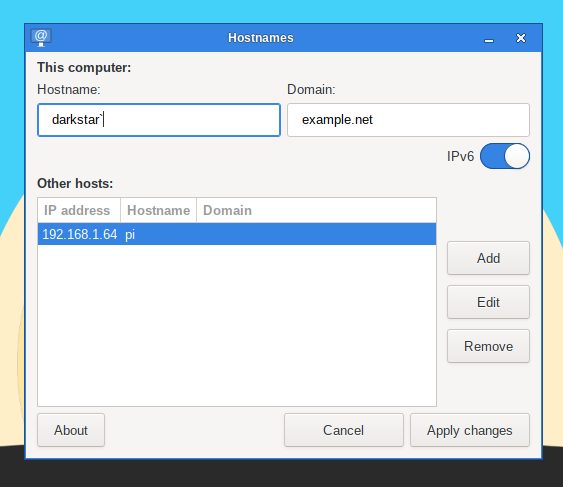Screen dimensions: 563x487
Task: Remove the selected host
Action: coord(488,346)
